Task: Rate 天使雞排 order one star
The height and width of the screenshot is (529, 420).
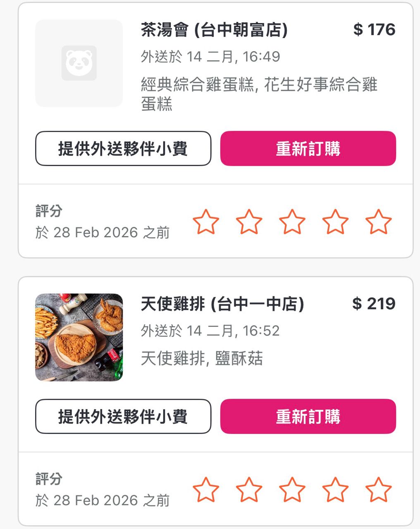Action: [x=206, y=489]
